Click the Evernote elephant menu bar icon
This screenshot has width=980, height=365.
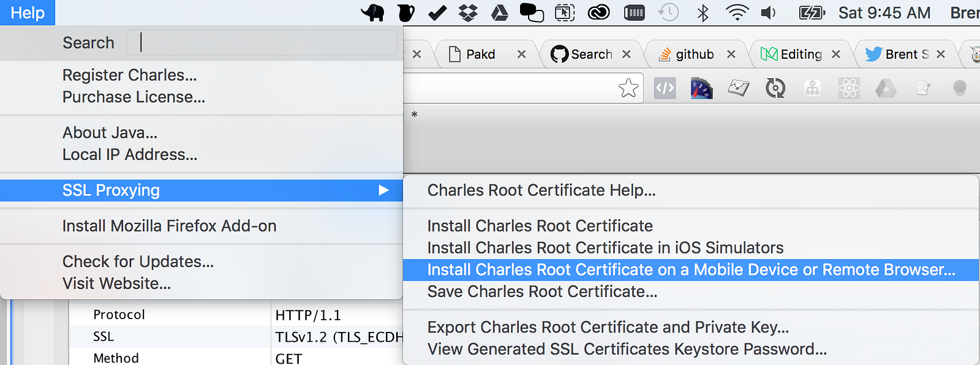[x=372, y=13]
